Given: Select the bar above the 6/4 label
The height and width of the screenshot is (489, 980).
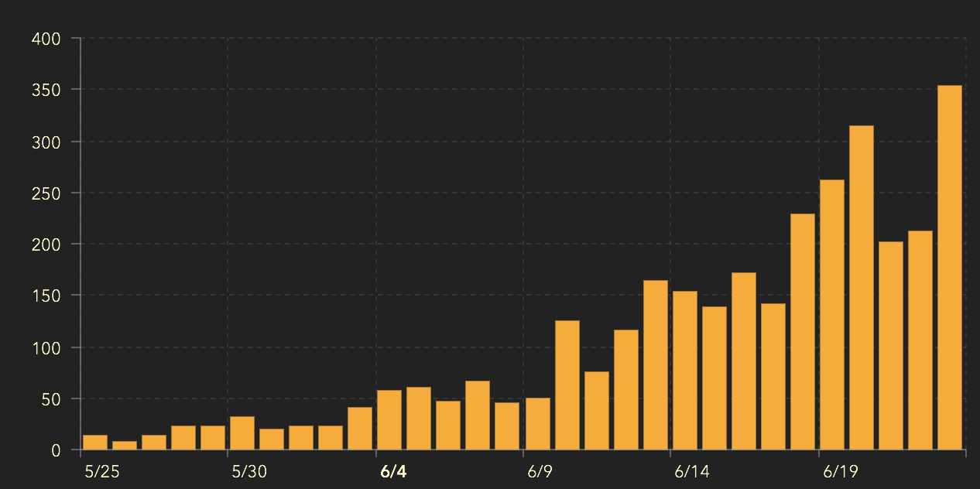Looking at the screenshot, I should (x=389, y=419).
